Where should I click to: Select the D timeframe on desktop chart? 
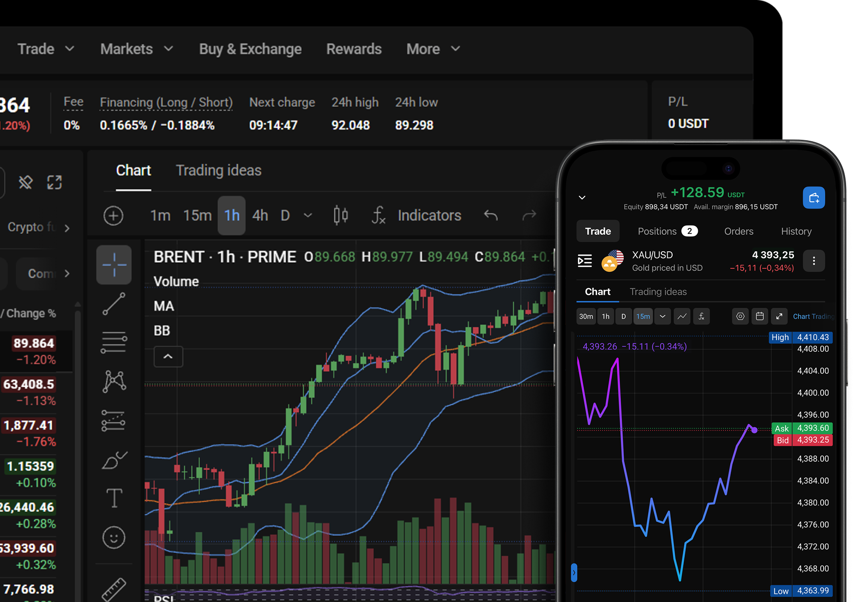(x=285, y=215)
